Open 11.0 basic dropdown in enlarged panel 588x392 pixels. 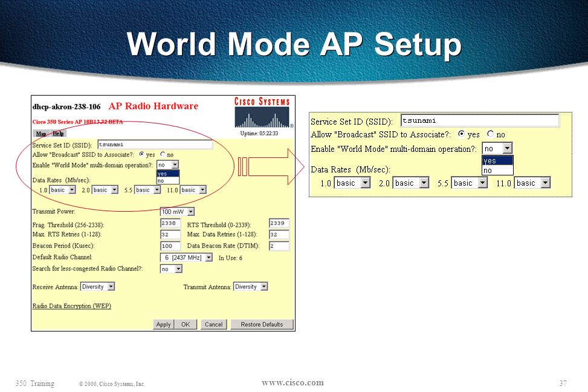[532, 183]
